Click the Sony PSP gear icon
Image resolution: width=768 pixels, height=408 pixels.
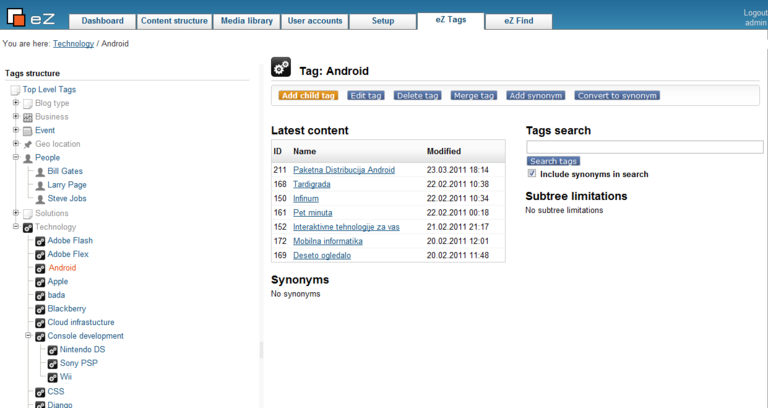click(x=52, y=364)
